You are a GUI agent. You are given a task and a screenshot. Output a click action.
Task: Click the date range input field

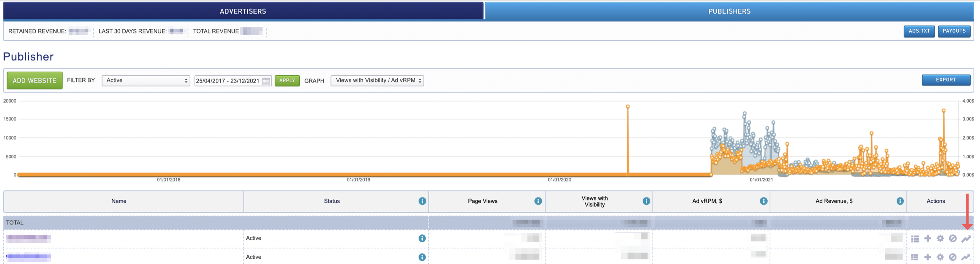228,81
